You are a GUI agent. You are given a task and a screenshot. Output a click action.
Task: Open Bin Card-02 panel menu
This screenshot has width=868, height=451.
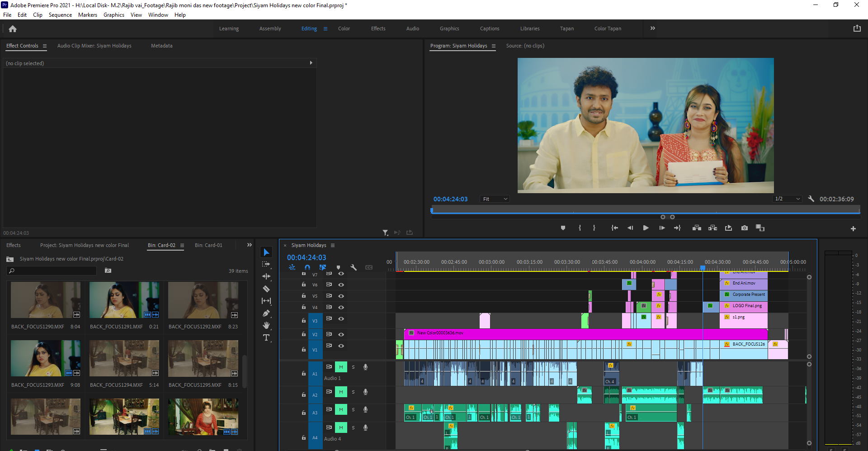coord(182,245)
